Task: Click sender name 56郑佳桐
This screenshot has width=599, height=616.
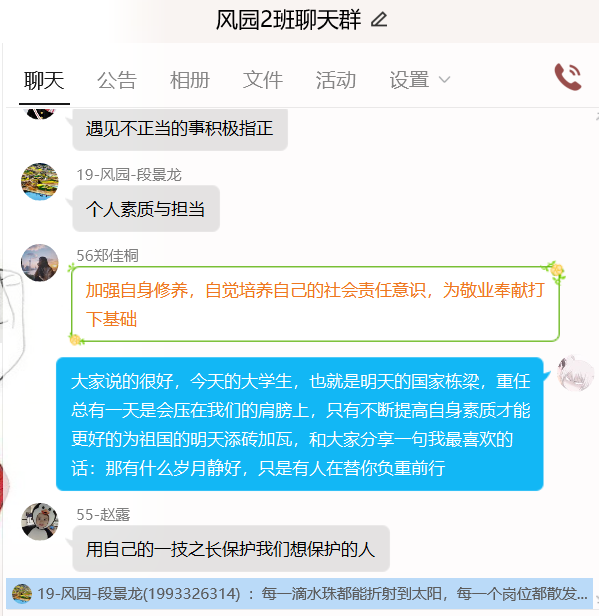Action: [107, 255]
